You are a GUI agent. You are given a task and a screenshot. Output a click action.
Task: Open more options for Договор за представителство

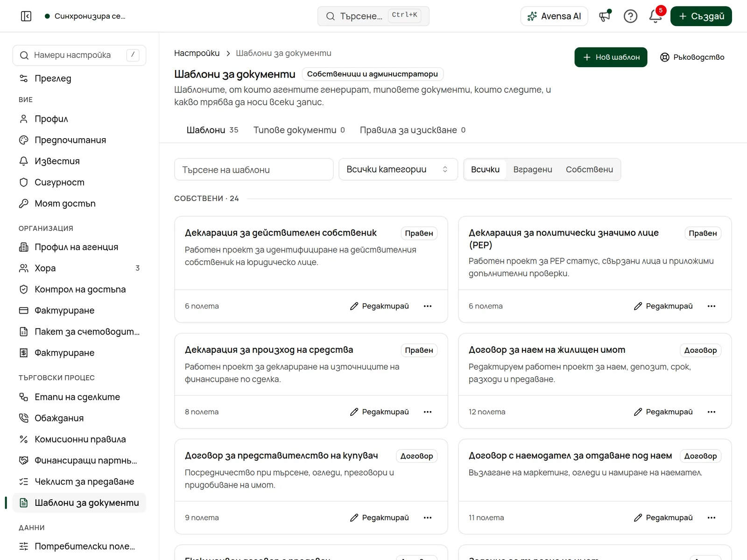[x=428, y=518]
